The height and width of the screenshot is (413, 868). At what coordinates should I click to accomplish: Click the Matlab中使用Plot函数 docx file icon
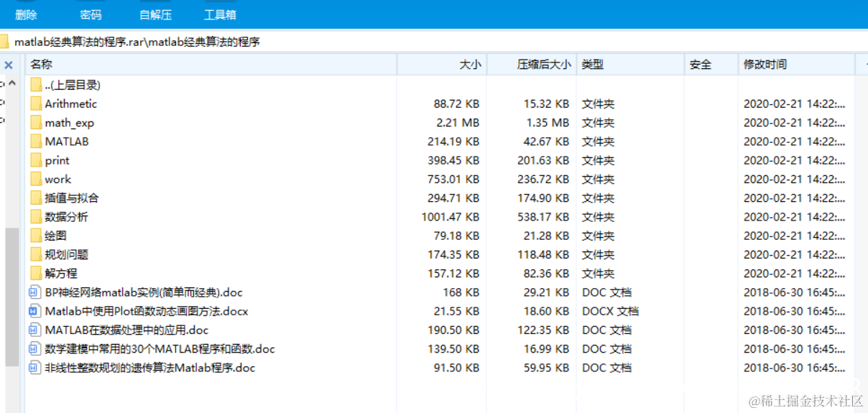pyautogui.click(x=34, y=311)
